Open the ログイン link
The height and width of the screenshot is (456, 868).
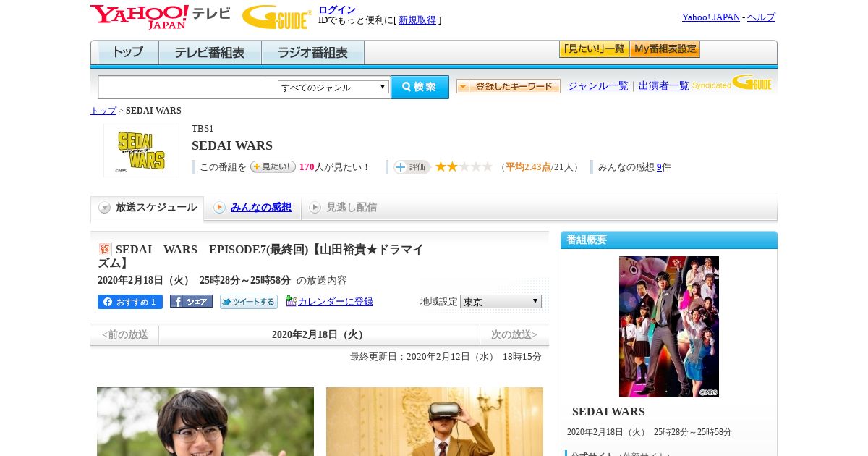pos(337,9)
